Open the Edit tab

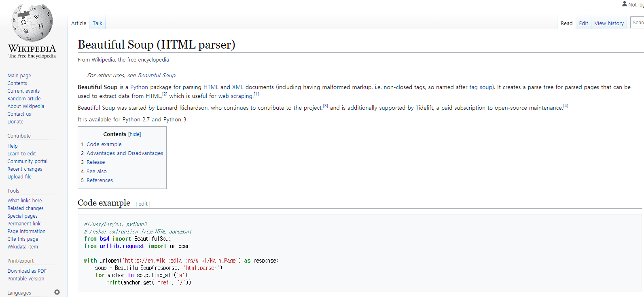tap(583, 23)
